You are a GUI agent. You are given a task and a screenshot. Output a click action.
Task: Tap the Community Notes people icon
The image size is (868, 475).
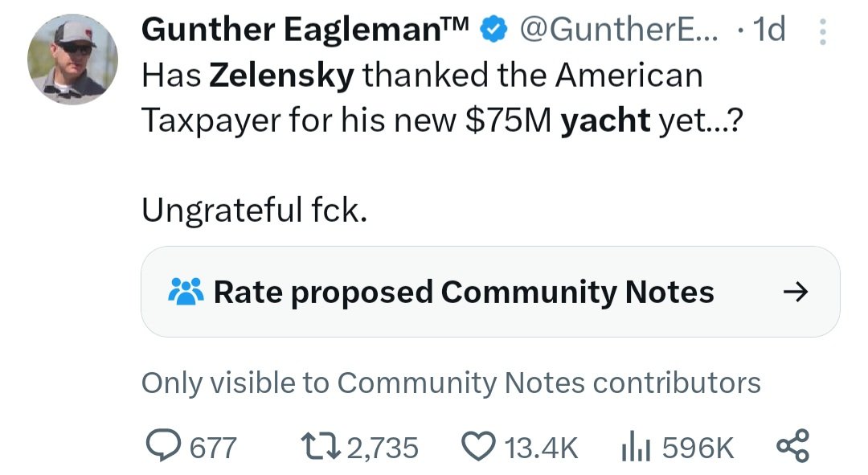186,292
